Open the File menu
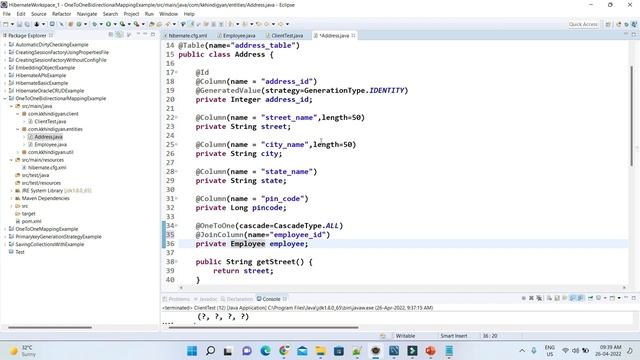This screenshot has width=640, height=360. [x=7, y=14]
